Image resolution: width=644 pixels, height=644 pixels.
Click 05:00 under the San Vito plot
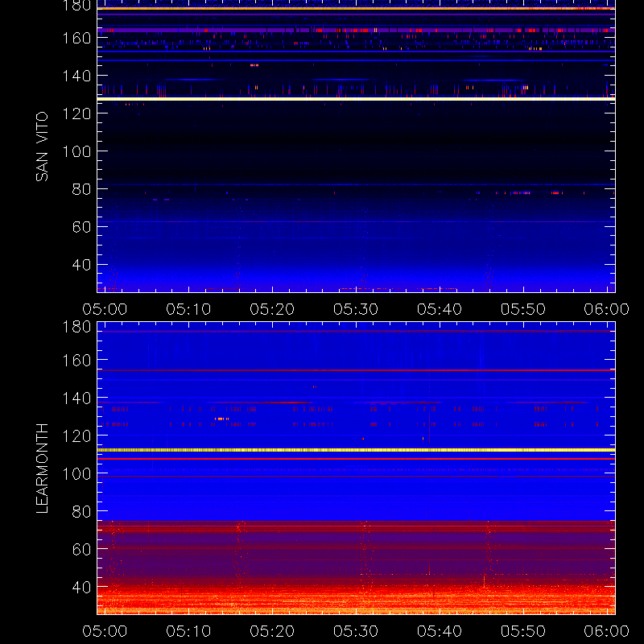tap(105, 309)
